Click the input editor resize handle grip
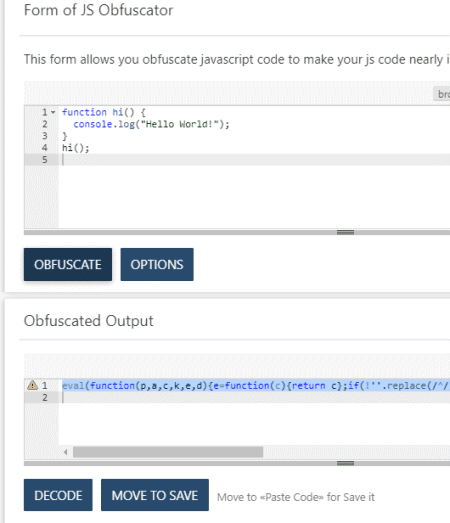 pos(345,232)
